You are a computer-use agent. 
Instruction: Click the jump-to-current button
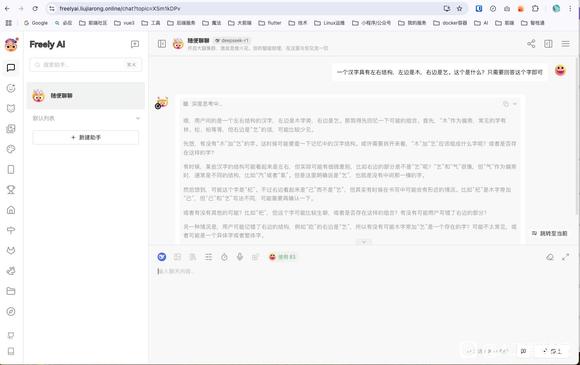pyautogui.click(x=550, y=233)
